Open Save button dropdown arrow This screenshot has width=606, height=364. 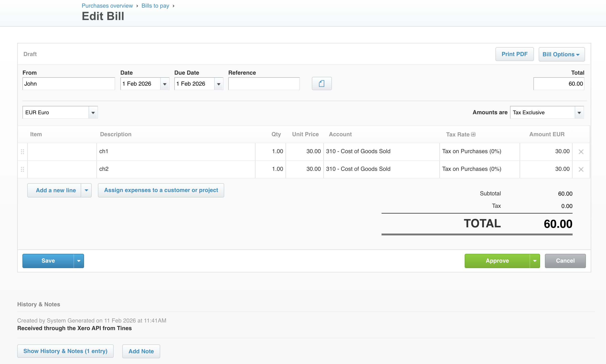tap(79, 261)
